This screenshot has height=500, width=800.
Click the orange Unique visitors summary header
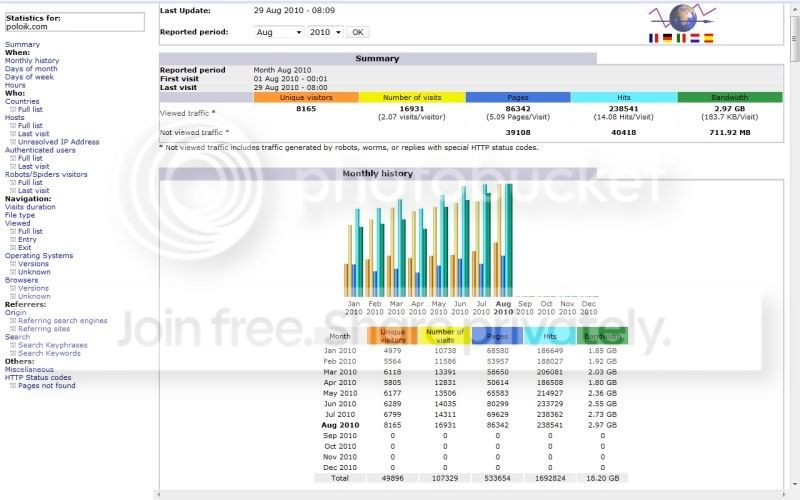tap(306, 97)
